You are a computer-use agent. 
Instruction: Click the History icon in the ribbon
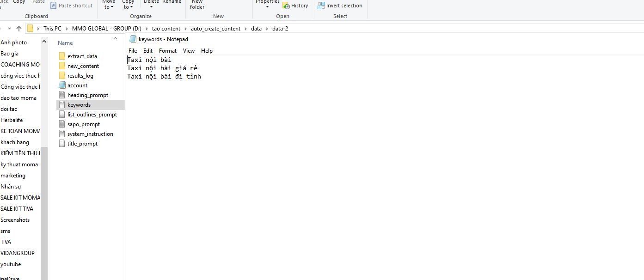[286, 6]
